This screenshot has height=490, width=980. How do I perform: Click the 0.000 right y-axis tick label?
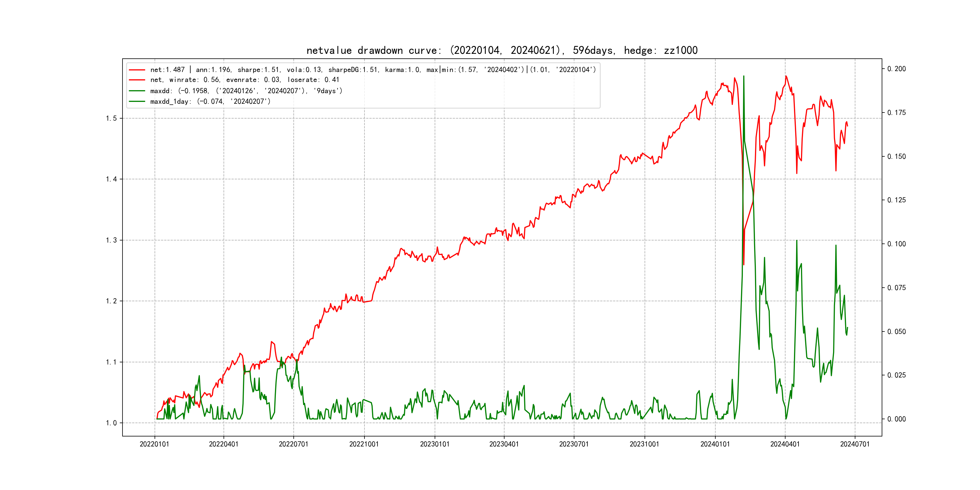(896, 419)
